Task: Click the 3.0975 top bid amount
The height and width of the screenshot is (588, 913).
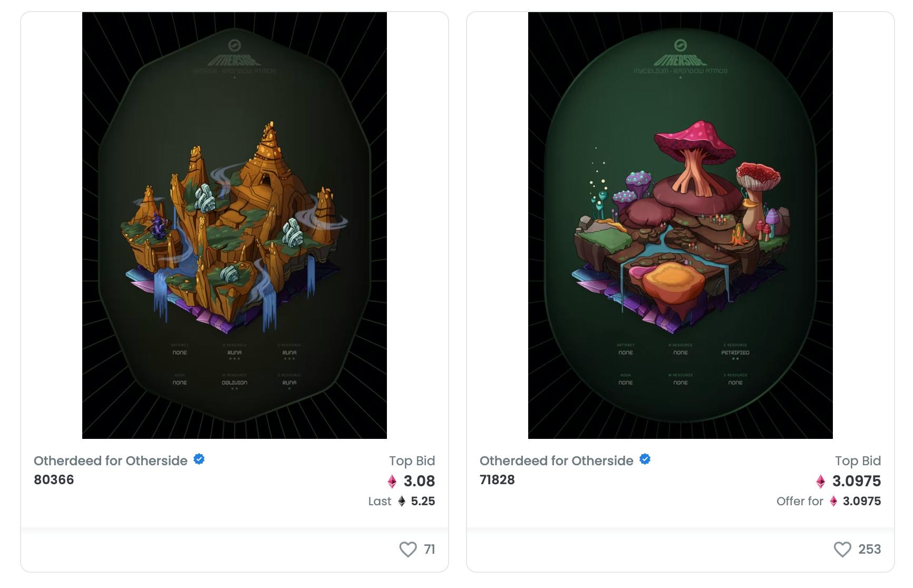Action: (x=857, y=481)
